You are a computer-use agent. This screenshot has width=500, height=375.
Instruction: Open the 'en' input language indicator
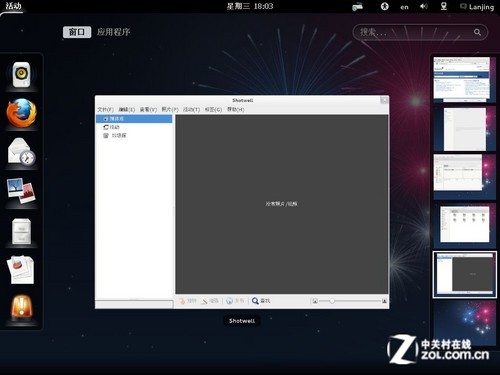(x=404, y=7)
